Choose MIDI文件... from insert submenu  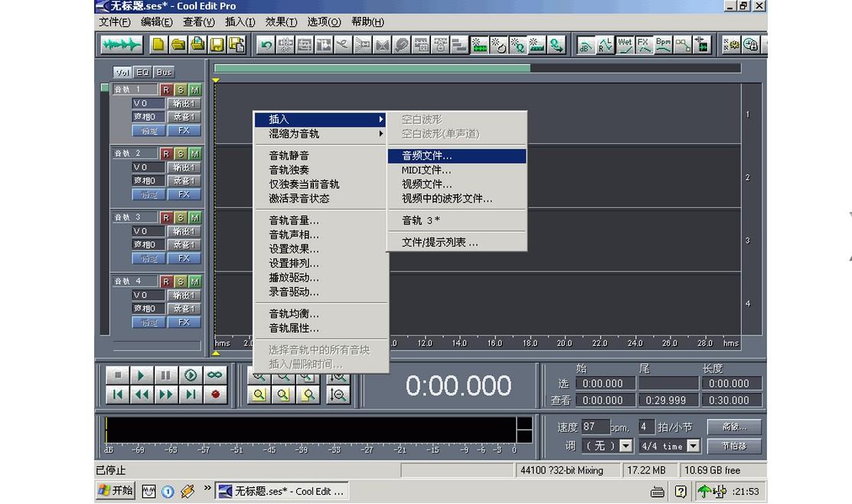pos(457,170)
